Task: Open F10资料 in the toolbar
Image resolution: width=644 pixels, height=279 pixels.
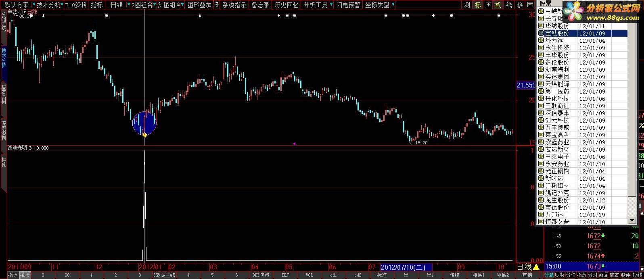Action: tap(76, 5)
